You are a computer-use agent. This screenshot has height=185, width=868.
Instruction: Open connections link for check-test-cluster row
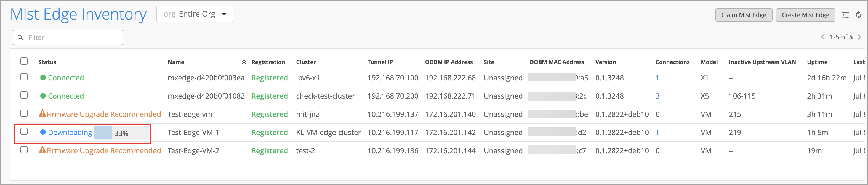657,96
